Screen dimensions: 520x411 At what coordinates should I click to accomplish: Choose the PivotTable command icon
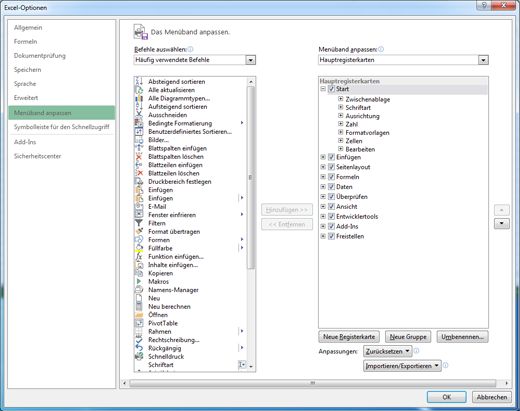139,323
